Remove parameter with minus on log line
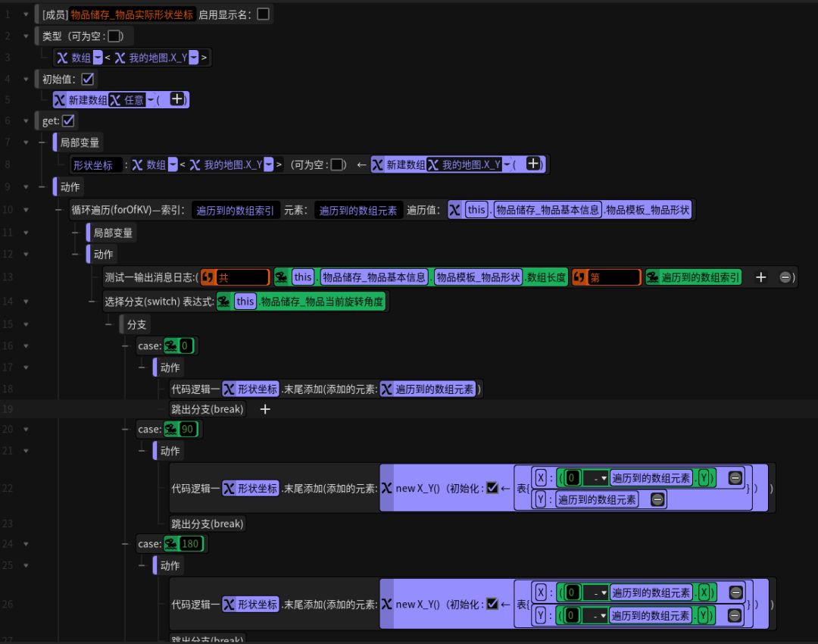818x644 pixels. [x=785, y=277]
